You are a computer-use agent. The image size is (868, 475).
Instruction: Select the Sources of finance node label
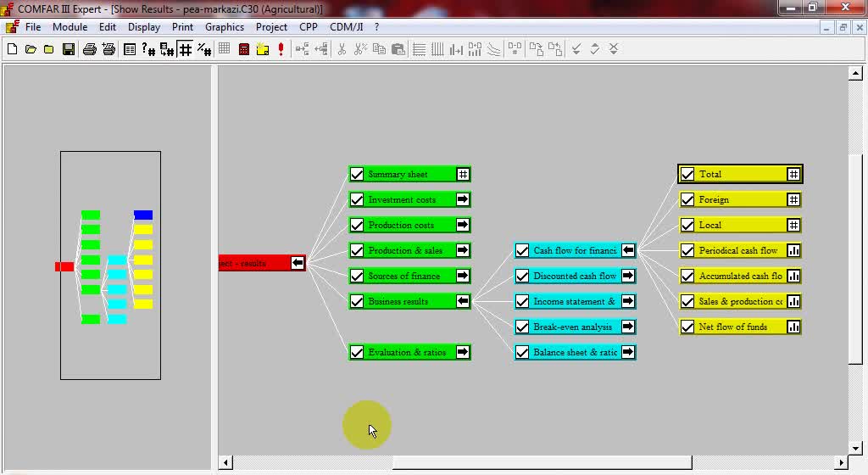point(404,276)
